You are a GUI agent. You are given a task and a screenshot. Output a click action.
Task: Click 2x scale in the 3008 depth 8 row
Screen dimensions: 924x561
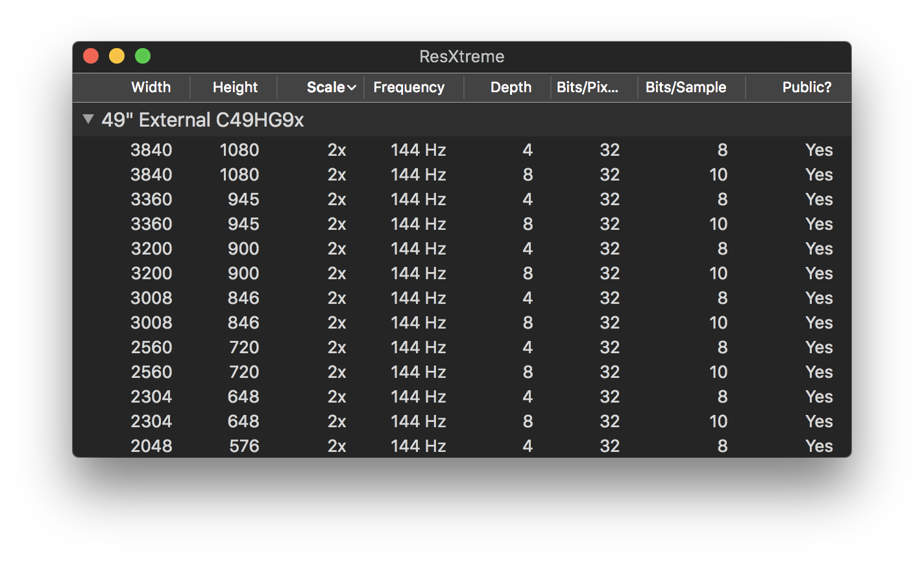[x=337, y=323]
